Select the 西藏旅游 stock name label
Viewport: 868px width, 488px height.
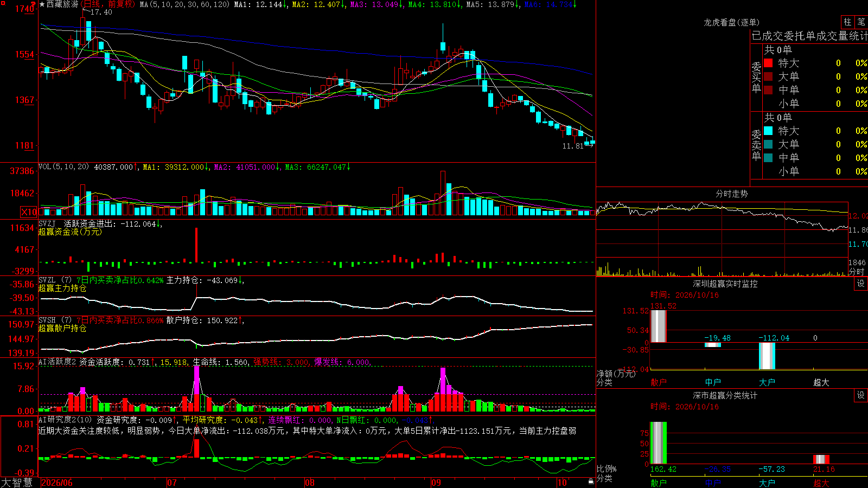tap(62, 4)
